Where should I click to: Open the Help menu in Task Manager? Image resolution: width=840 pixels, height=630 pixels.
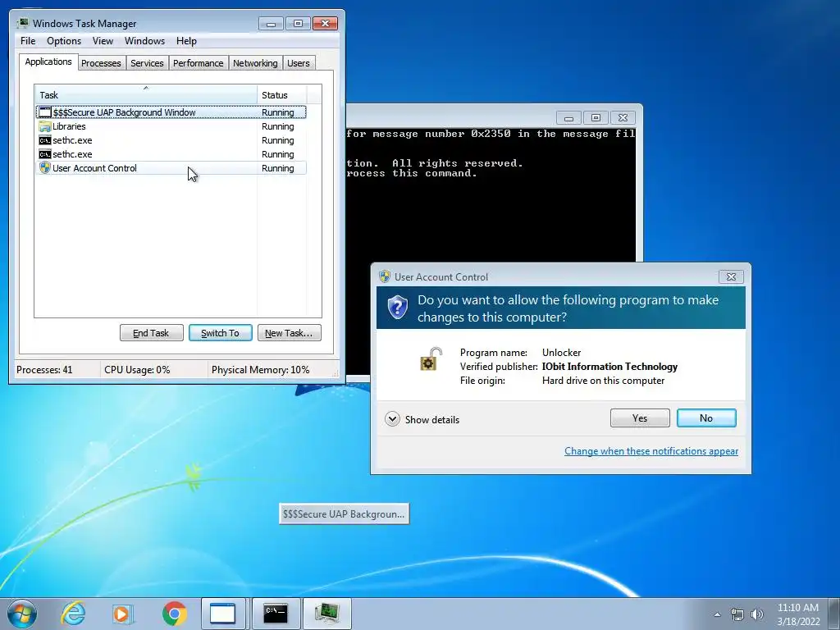tap(186, 41)
